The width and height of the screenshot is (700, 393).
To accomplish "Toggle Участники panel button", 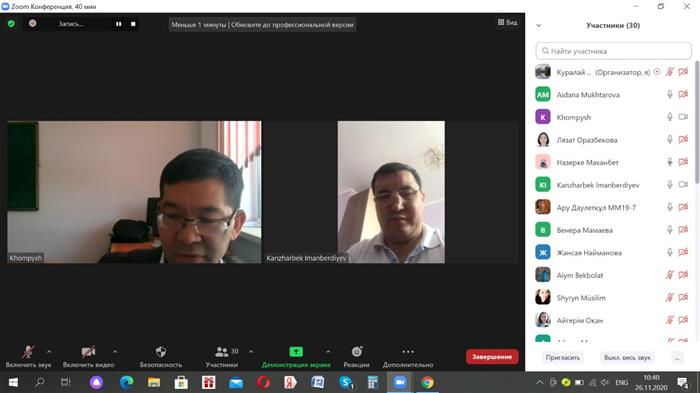I will 222,356.
